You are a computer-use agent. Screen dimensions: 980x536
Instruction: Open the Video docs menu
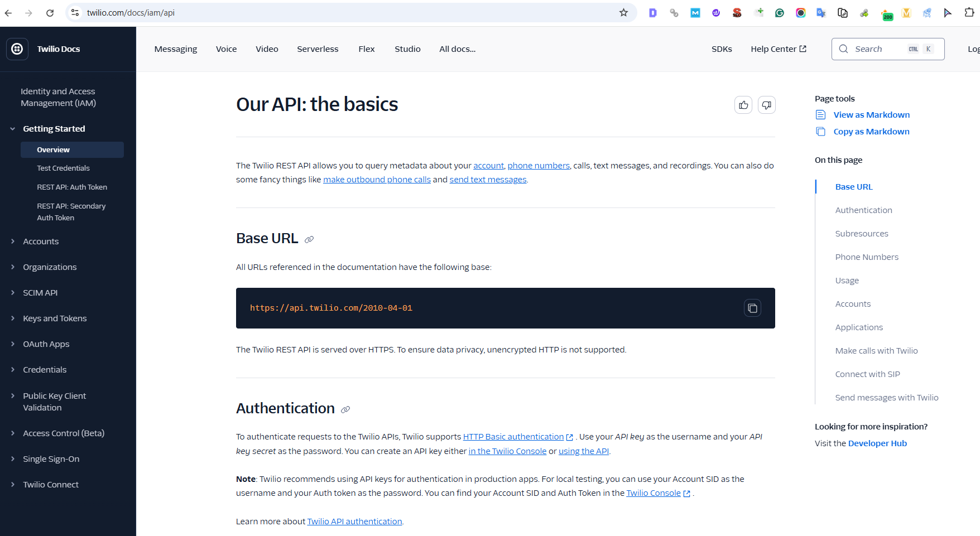[267, 49]
